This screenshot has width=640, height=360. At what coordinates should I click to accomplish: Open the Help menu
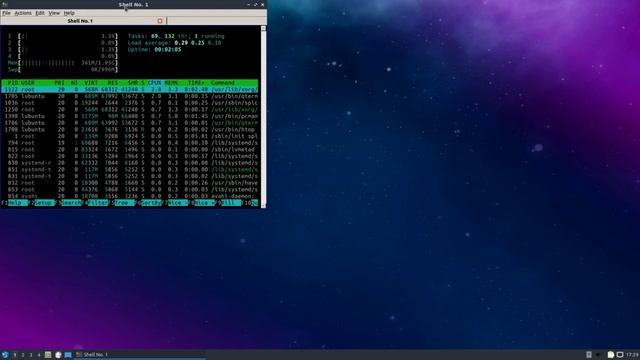[x=69, y=13]
